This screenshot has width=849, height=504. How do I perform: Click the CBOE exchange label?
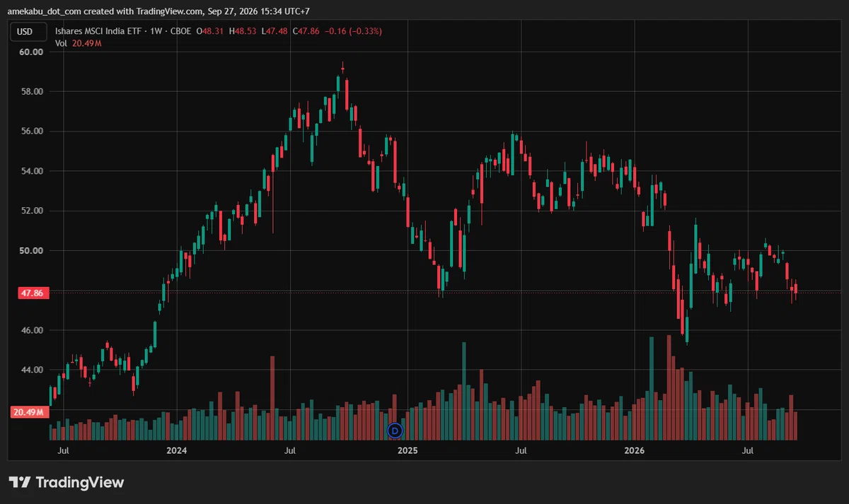[180, 31]
